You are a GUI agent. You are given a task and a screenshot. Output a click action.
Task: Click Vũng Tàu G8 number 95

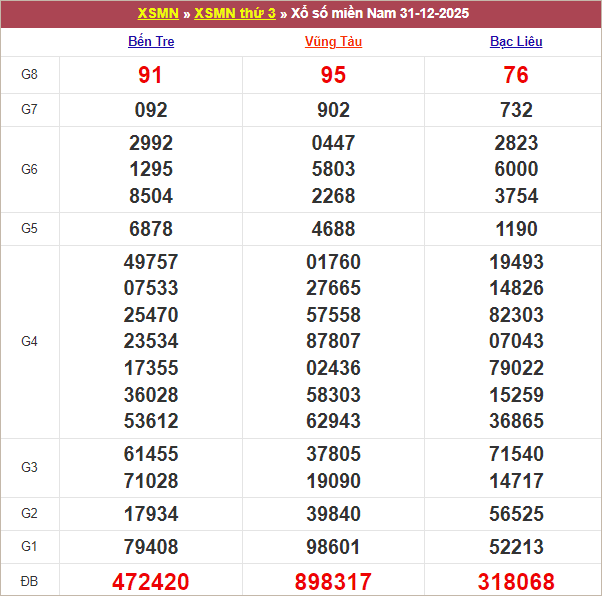333,75
